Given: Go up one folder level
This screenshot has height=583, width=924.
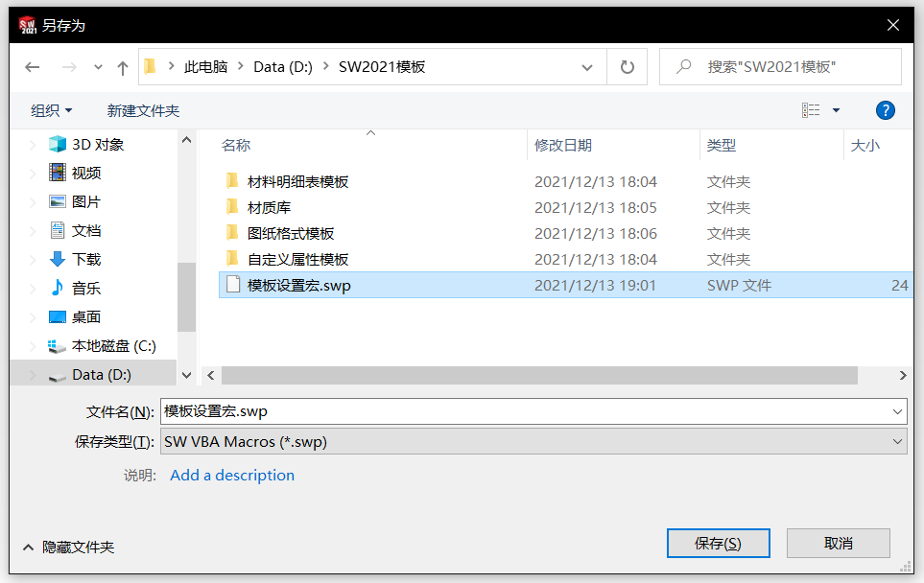Looking at the screenshot, I should [x=123, y=68].
